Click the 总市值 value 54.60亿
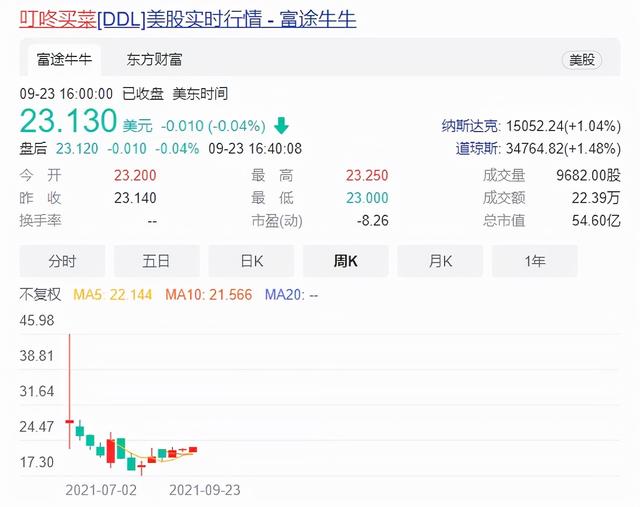 coord(596,221)
